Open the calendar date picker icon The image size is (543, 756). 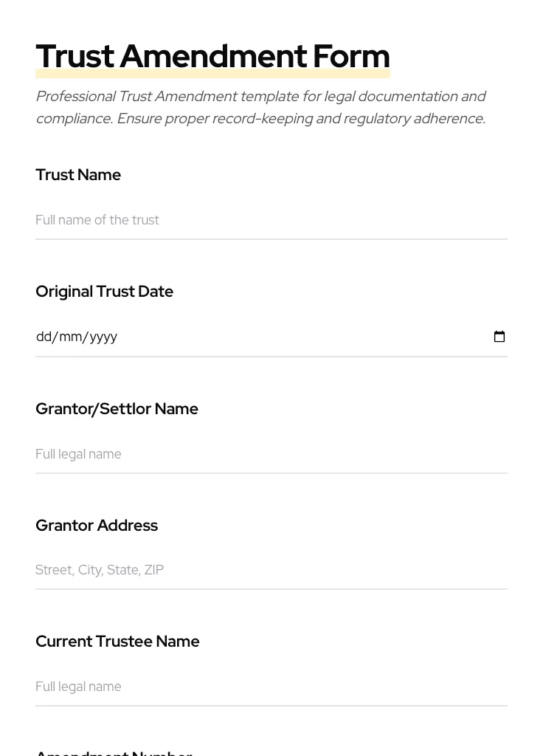tap(499, 336)
